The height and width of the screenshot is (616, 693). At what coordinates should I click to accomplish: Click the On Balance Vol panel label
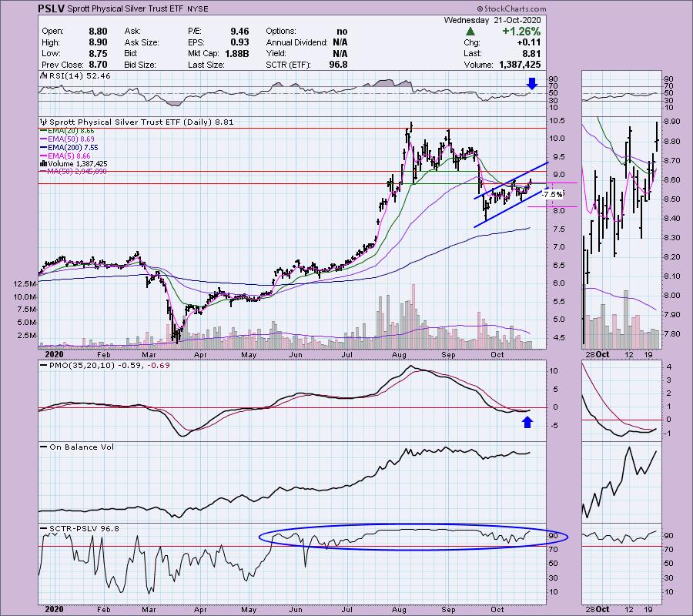pos(82,447)
